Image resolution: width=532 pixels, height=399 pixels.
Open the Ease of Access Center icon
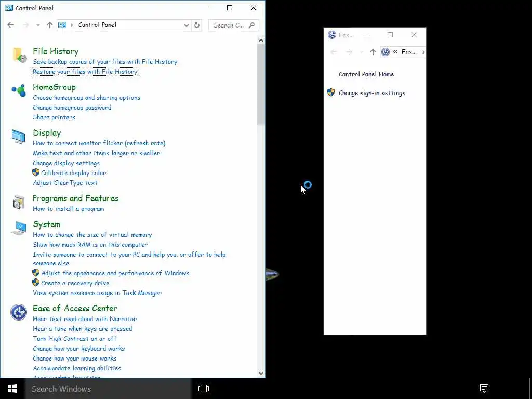pos(19,312)
